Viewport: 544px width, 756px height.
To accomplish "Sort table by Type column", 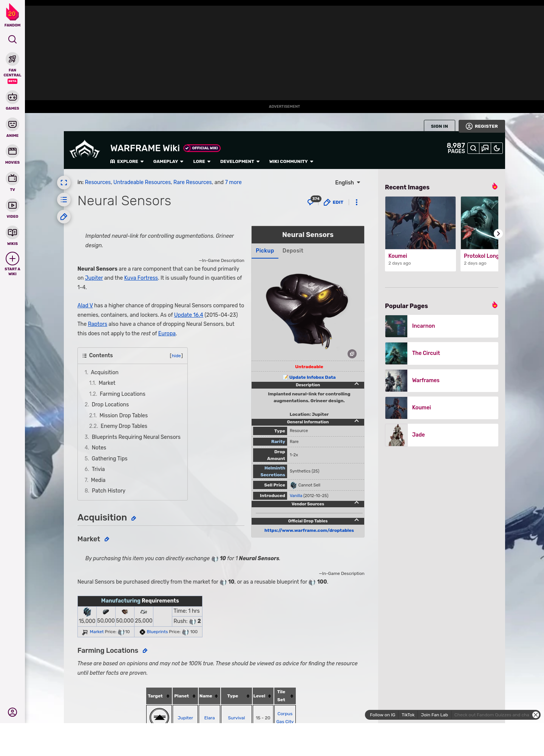I will 236,696.
